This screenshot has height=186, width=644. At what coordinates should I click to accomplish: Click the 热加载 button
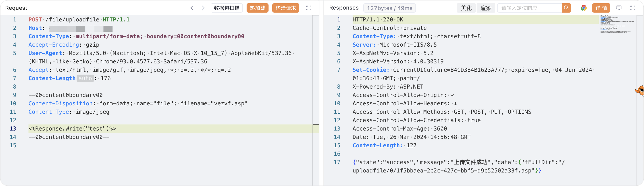click(x=257, y=8)
